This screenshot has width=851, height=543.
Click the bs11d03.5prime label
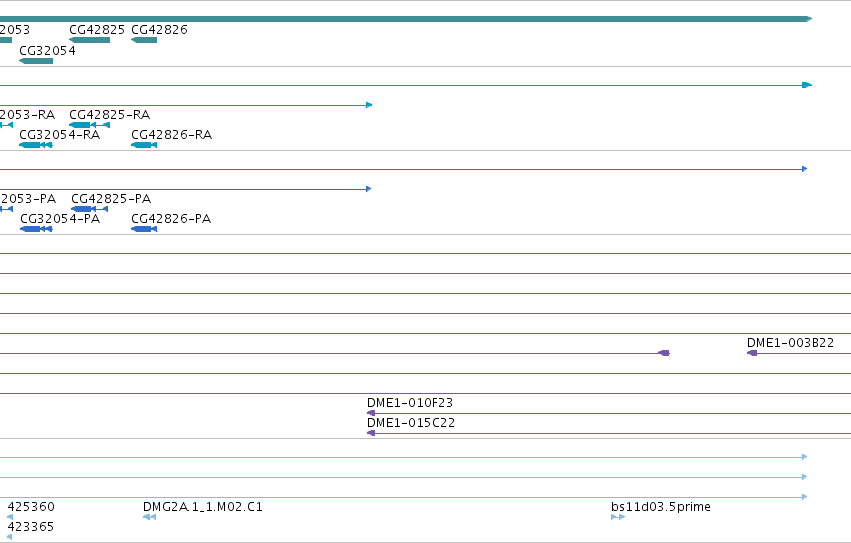click(x=661, y=507)
